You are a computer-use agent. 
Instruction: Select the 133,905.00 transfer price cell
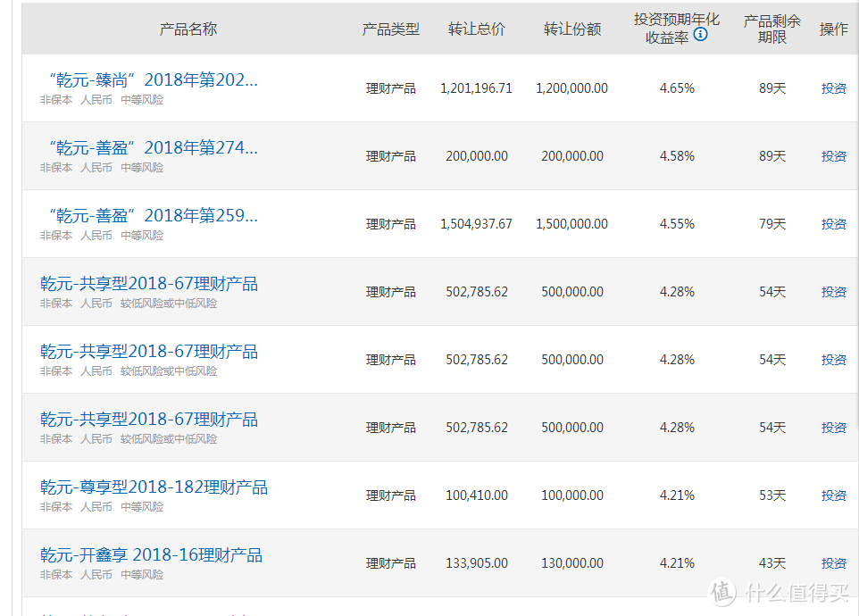click(476, 563)
